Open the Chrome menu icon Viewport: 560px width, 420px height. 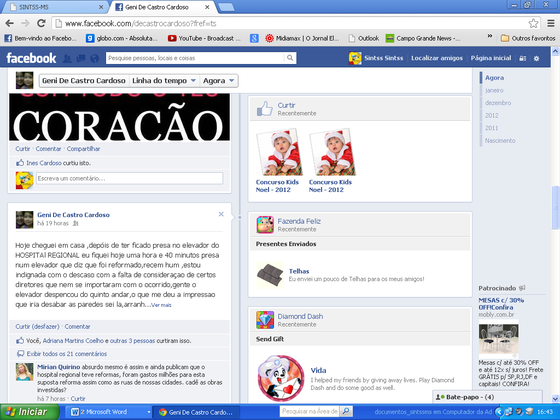pyautogui.click(x=551, y=24)
